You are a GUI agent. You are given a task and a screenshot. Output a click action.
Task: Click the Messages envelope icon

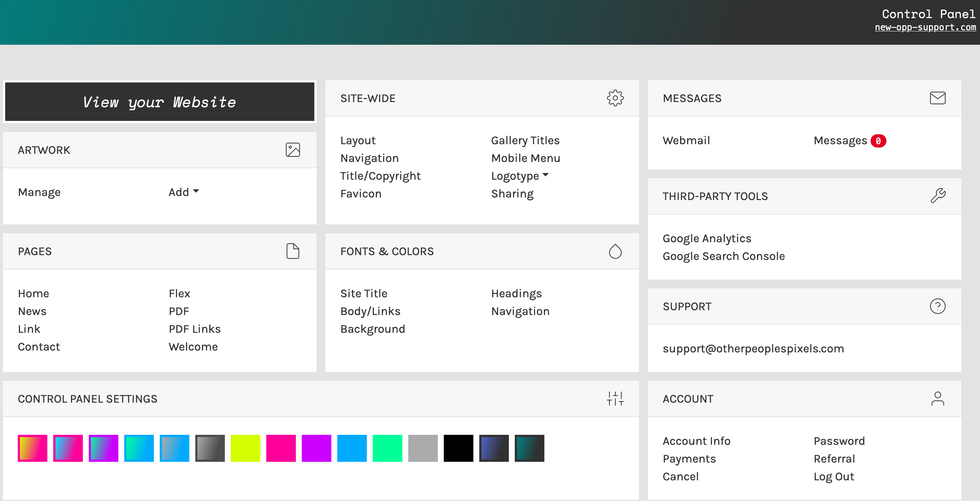point(937,98)
